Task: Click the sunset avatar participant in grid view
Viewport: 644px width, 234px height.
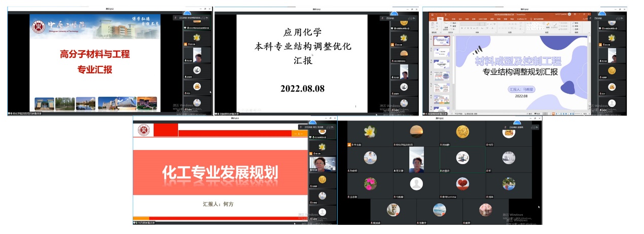Action: pos(416,132)
